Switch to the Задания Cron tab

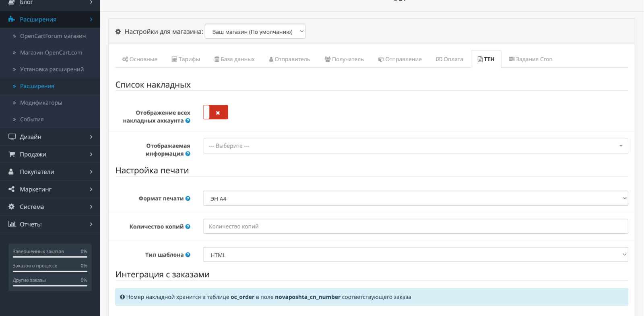(x=530, y=59)
